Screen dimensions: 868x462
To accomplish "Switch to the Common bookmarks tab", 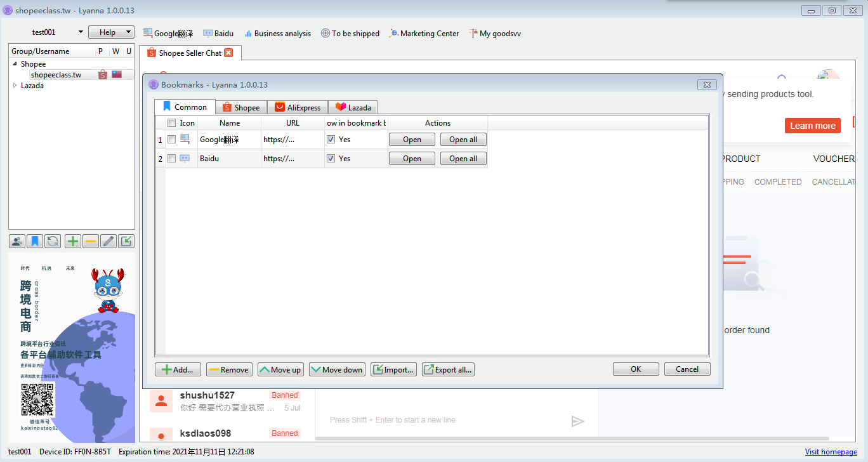I will (185, 107).
